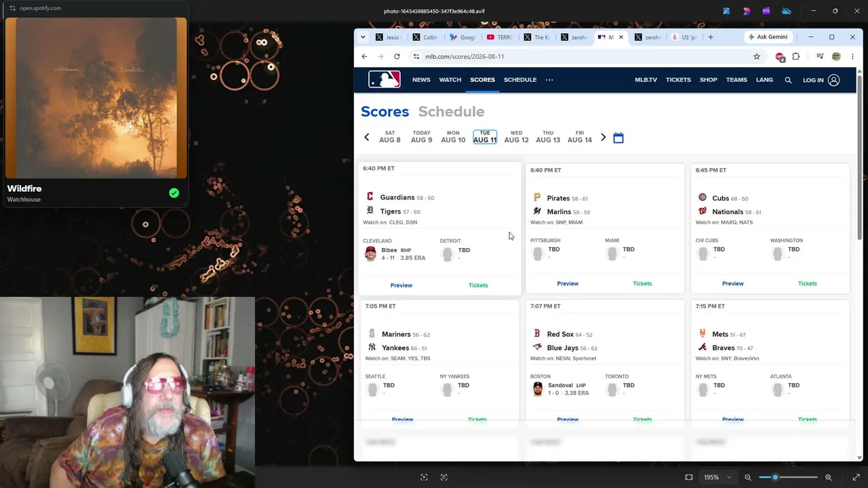Go to the previous week of dates arrow
The width and height of the screenshot is (868, 488).
pyautogui.click(x=367, y=138)
